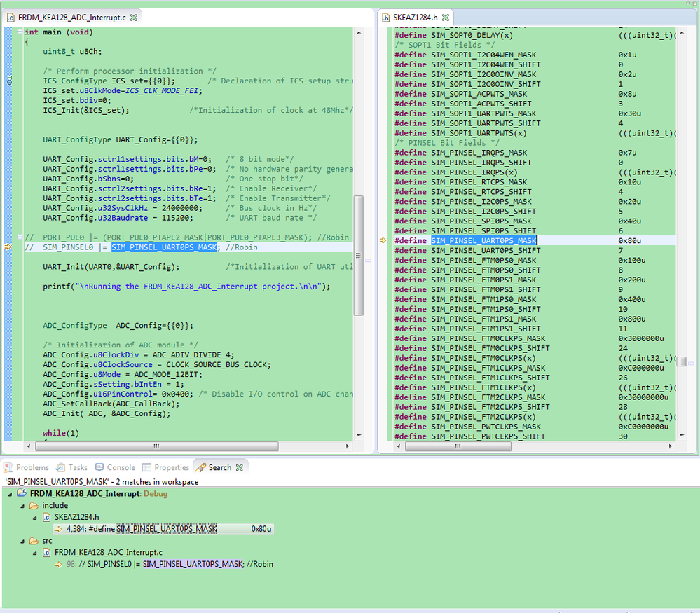The height and width of the screenshot is (613, 700).
Task: Collapse the src folder in search results
Action: tap(22, 542)
